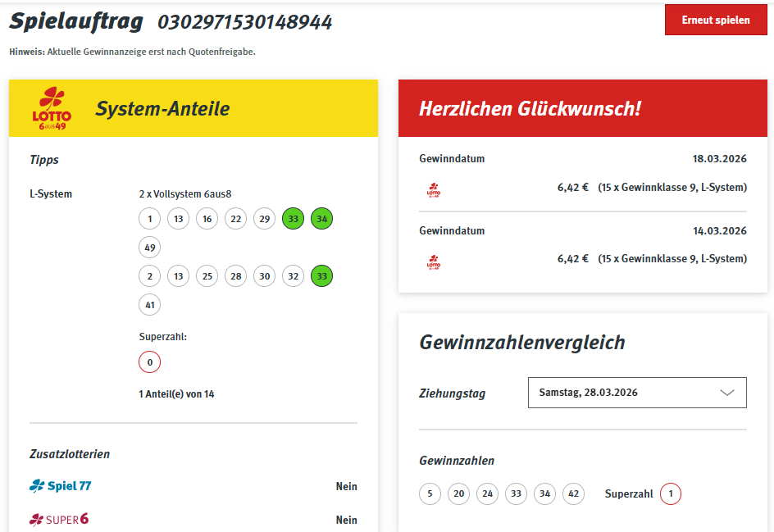Click the SUPER 6 logo

[59, 520]
